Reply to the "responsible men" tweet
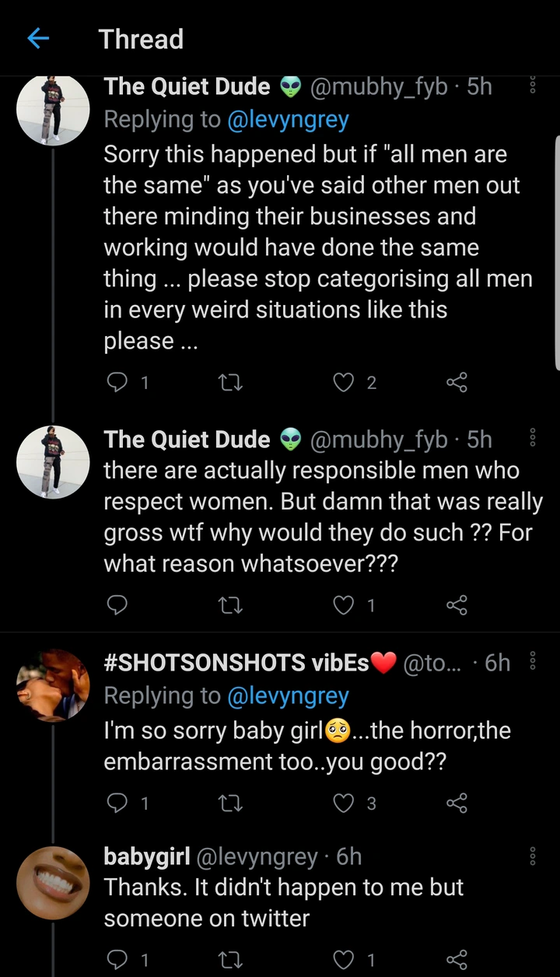 tap(117, 605)
